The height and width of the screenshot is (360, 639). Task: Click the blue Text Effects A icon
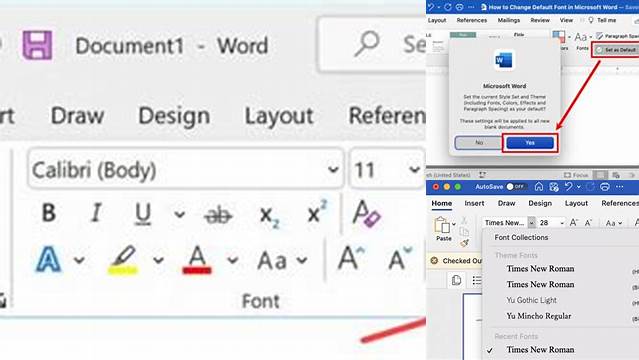pyautogui.click(x=48, y=259)
